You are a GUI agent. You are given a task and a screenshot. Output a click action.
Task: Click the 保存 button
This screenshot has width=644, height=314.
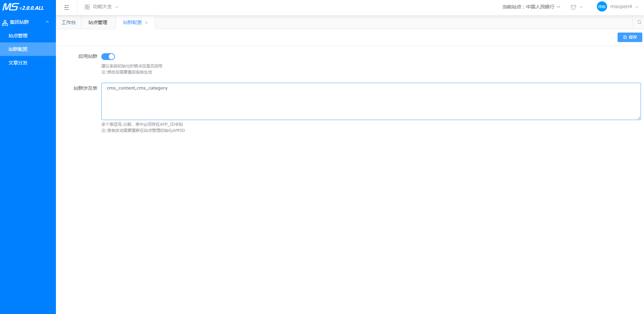pos(629,37)
